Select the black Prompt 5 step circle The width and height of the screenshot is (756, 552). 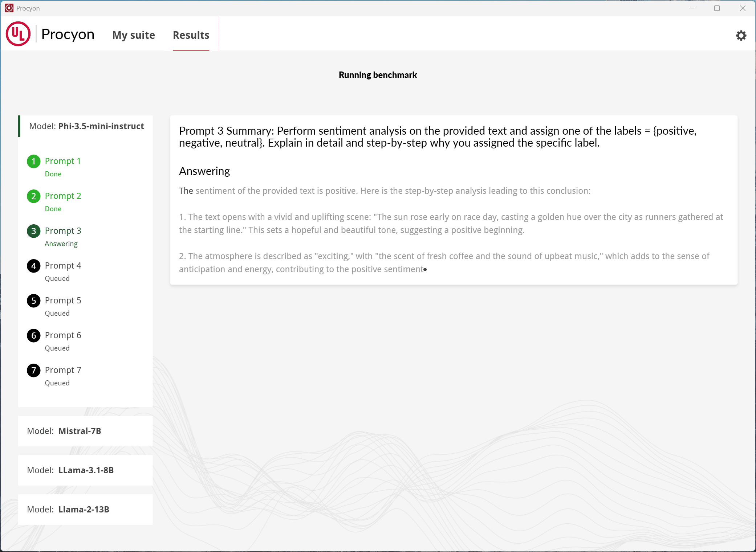click(34, 300)
